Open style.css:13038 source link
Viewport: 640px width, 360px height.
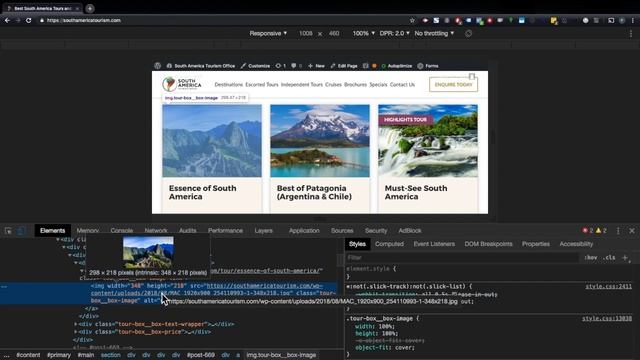[x=607, y=318]
